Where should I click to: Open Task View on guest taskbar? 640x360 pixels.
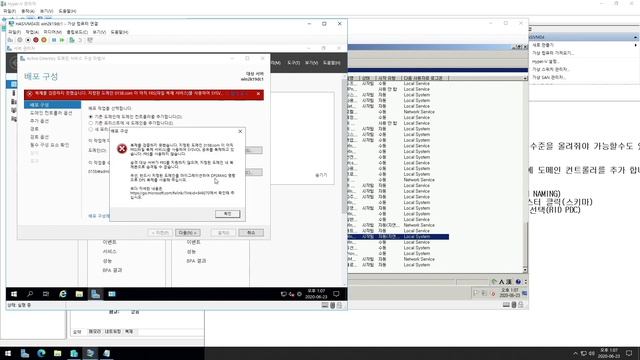46,294
